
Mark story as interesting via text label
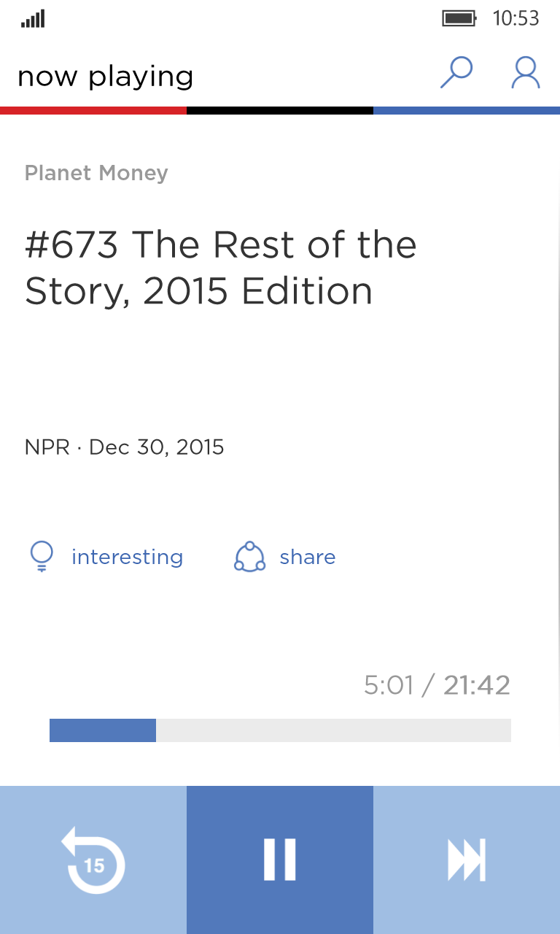coord(127,557)
